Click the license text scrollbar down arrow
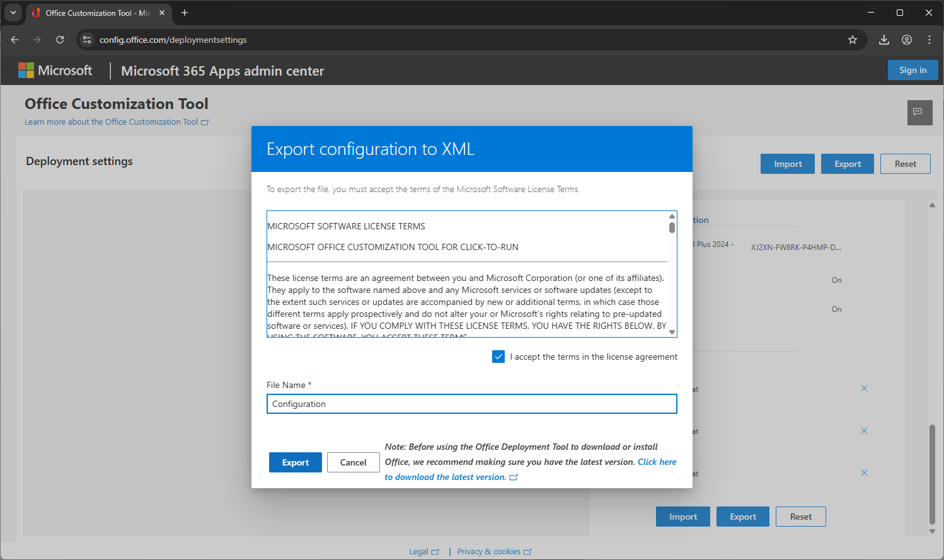 click(x=672, y=332)
